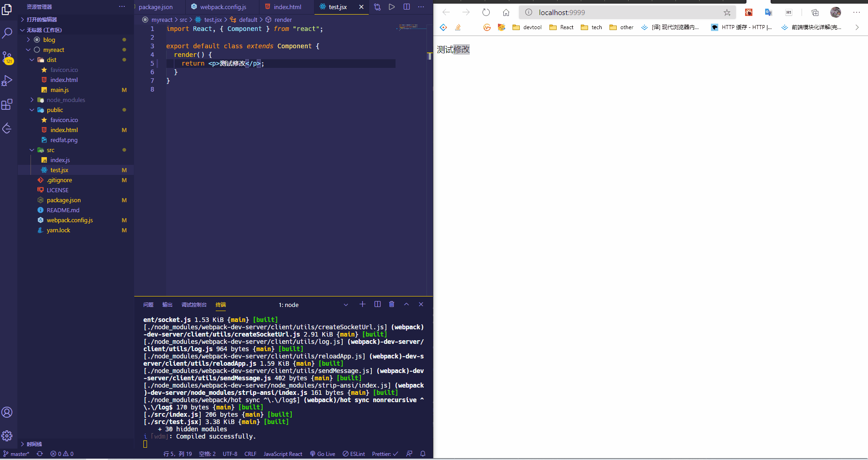Toggle the Go Live server in the status bar
This screenshot has height=460, width=868.
(322, 454)
